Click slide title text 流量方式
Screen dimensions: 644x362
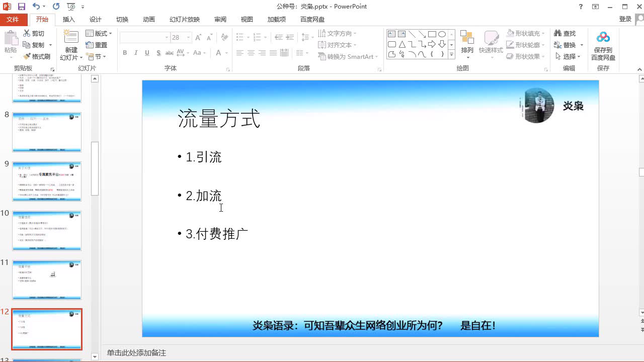[x=219, y=119]
